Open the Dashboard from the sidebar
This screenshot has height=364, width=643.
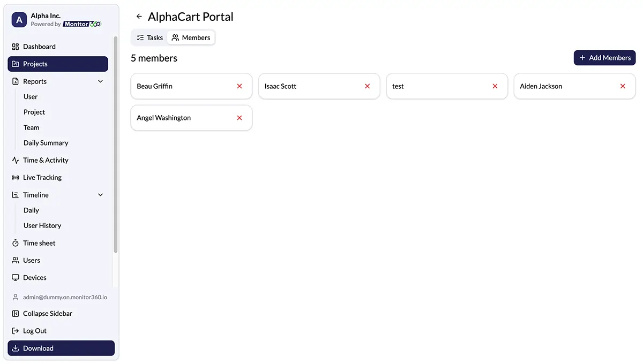point(39,47)
